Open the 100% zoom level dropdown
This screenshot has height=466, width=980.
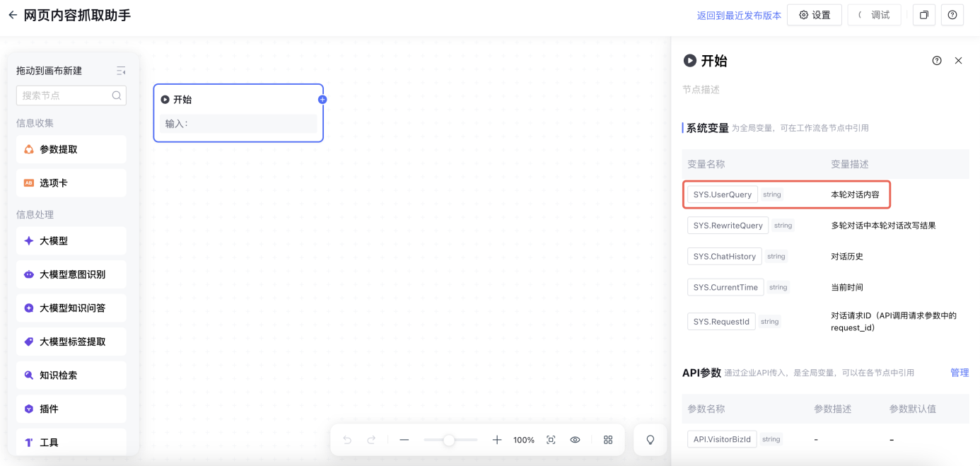coord(523,440)
